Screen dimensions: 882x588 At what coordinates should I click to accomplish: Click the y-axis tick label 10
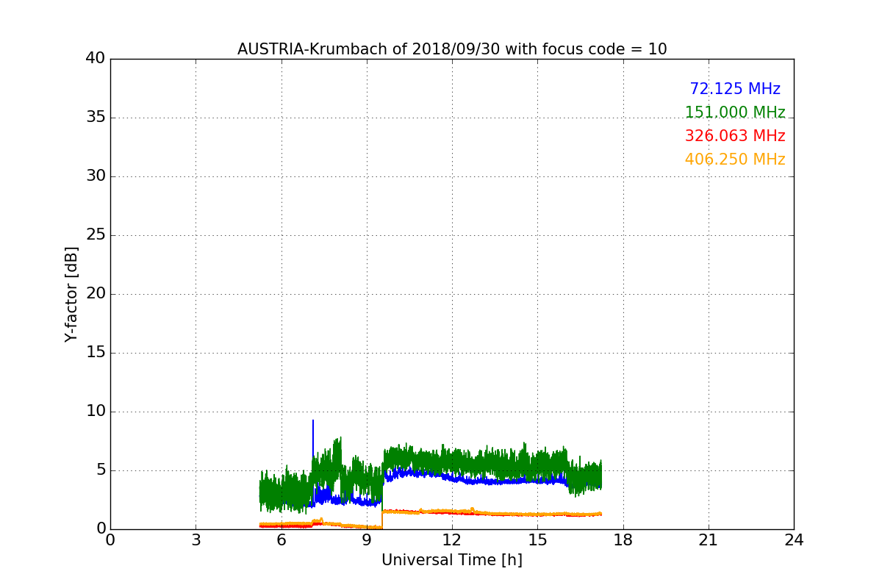pos(96,412)
